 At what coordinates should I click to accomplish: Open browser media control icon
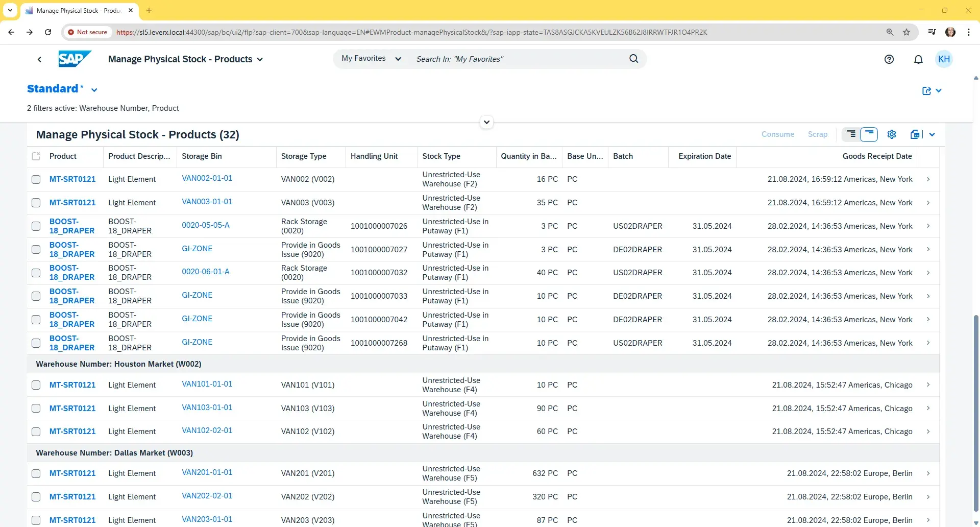pyautogui.click(x=932, y=32)
